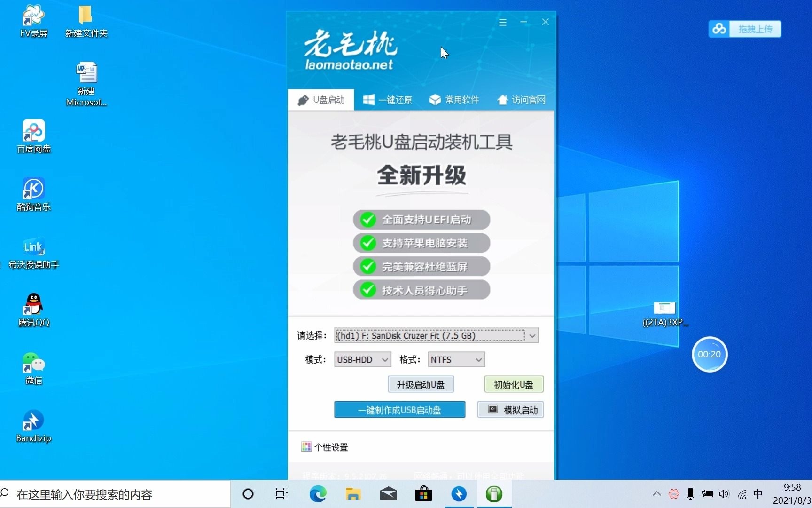Screen dimensions: 812x508
Task: Open 老毛桃 hamburger menu icon
Action: pyautogui.click(x=502, y=22)
